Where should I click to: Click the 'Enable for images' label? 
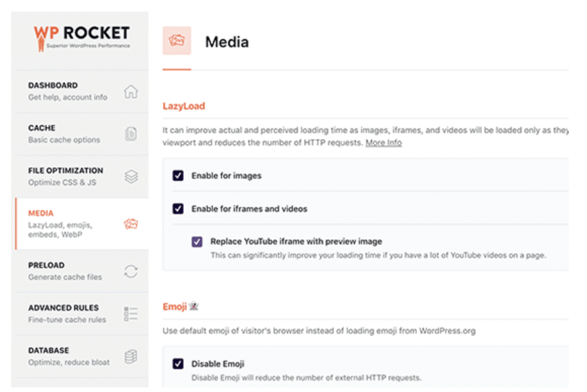(227, 176)
